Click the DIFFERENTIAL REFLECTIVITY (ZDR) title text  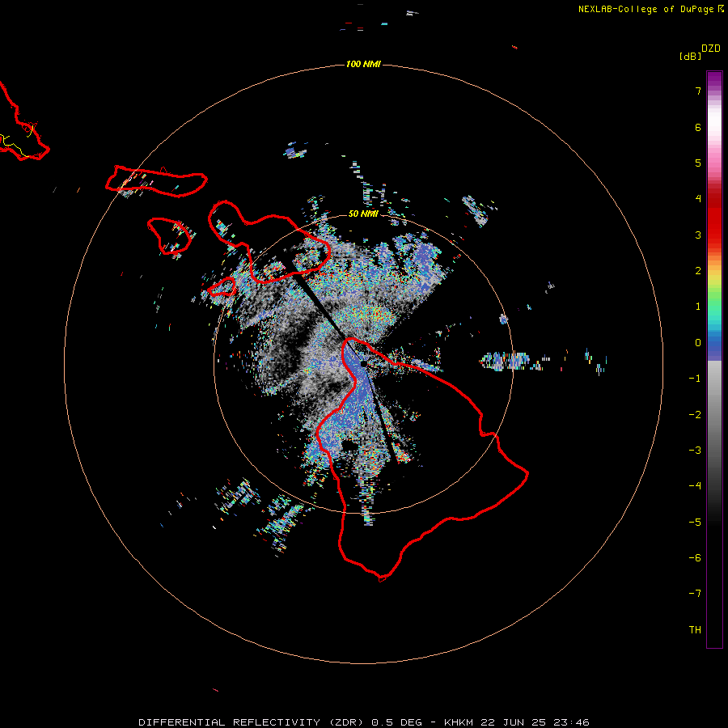point(252,722)
